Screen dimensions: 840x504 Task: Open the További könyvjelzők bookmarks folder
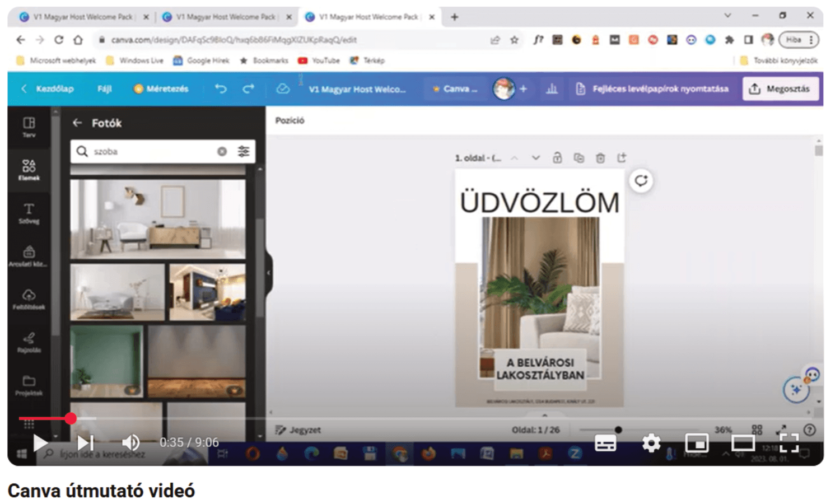(779, 60)
